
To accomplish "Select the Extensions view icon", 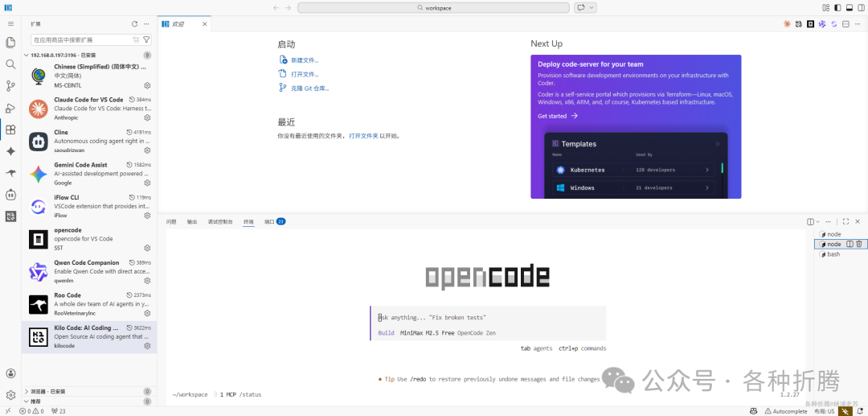I will point(10,130).
